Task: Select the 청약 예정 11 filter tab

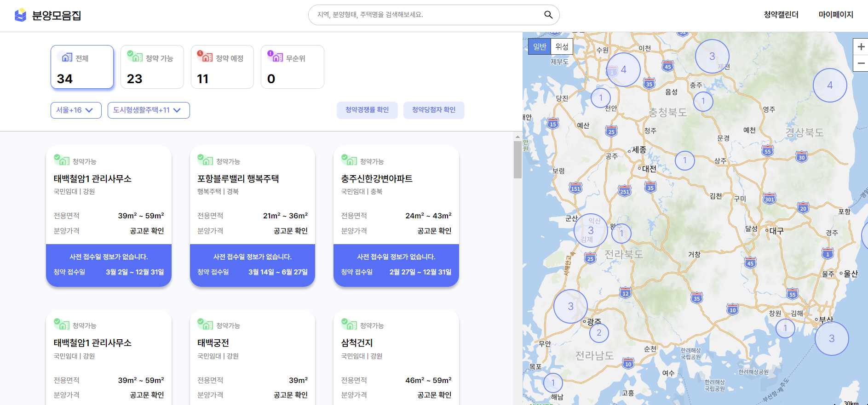Action: (x=222, y=67)
